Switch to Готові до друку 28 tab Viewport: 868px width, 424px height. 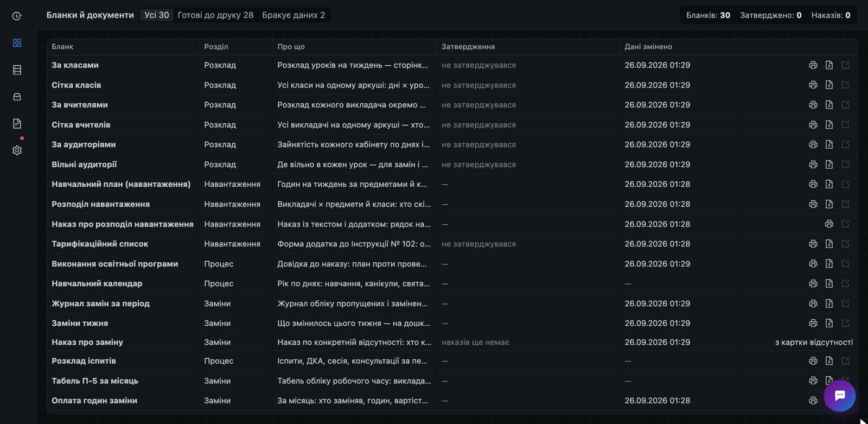click(215, 15)
